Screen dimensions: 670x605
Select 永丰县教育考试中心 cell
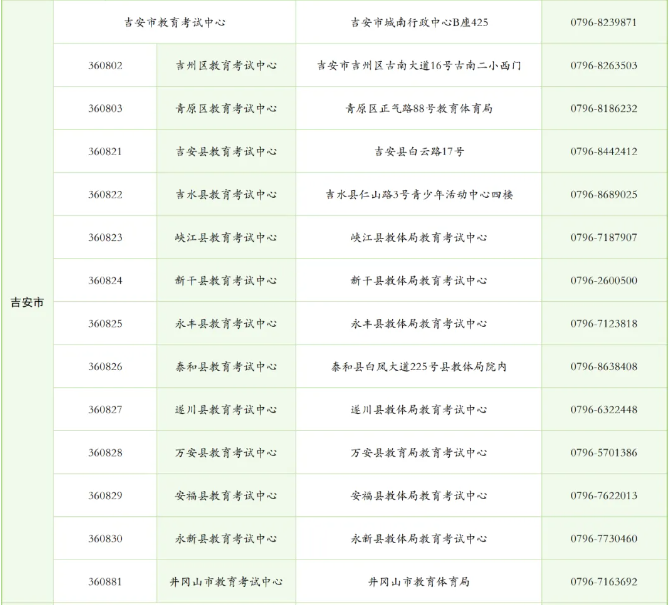pos(226,323)
